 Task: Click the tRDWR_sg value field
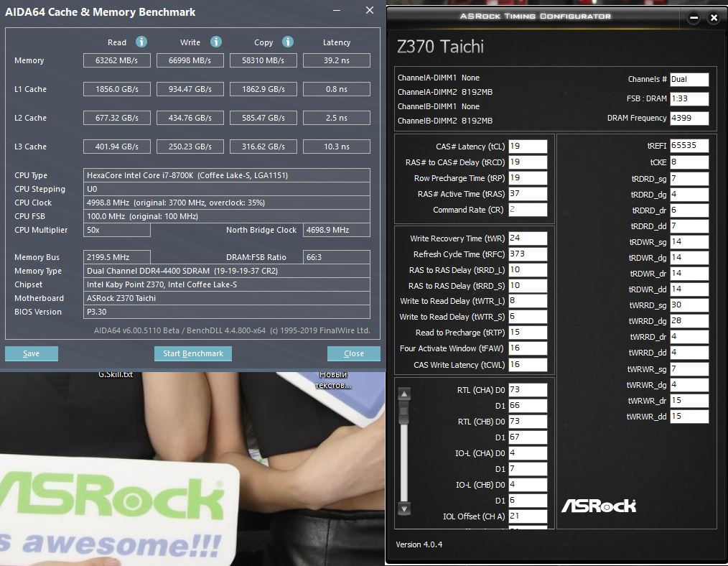[x=689, y=242]
